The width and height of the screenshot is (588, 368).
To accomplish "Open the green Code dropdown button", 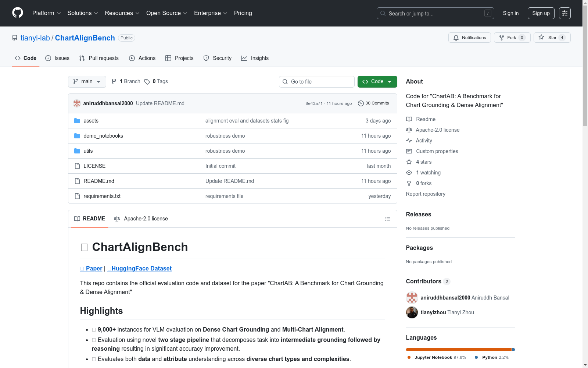I will 377,82.
